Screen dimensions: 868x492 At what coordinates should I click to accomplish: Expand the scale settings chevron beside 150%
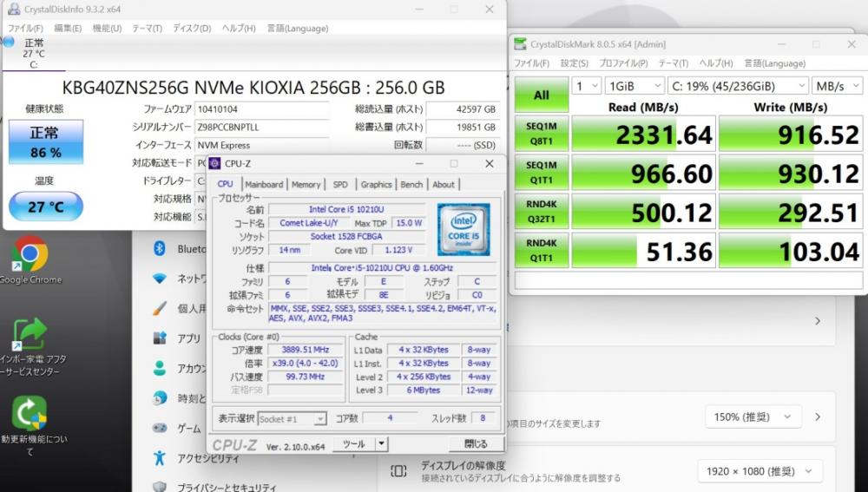pos(818,417)
